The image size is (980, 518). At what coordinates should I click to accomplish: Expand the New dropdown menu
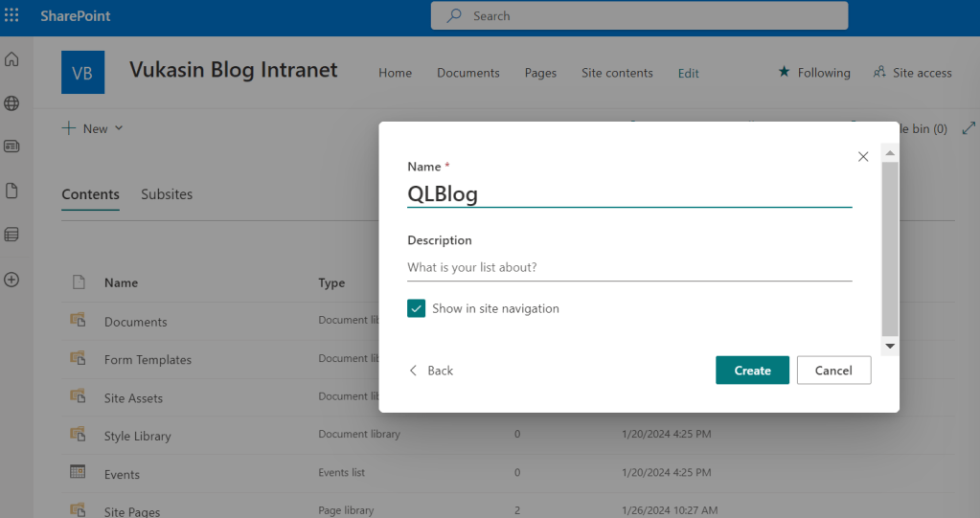point(93,128)
